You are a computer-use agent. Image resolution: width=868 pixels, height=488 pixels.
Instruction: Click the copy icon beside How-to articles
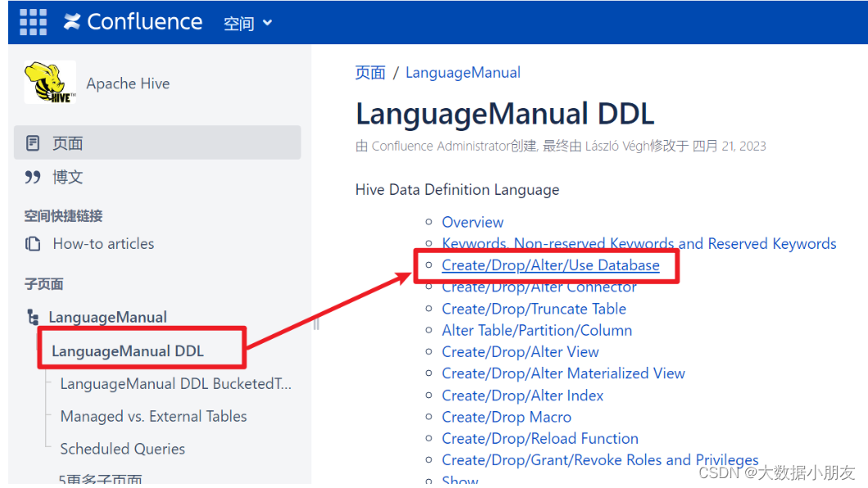tap(33, 243)
